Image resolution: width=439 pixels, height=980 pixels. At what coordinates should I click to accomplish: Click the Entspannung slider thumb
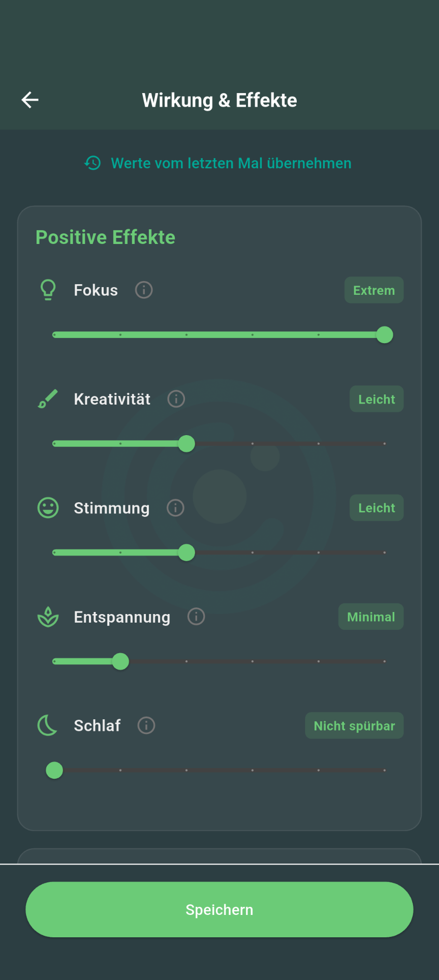(120, 661)
